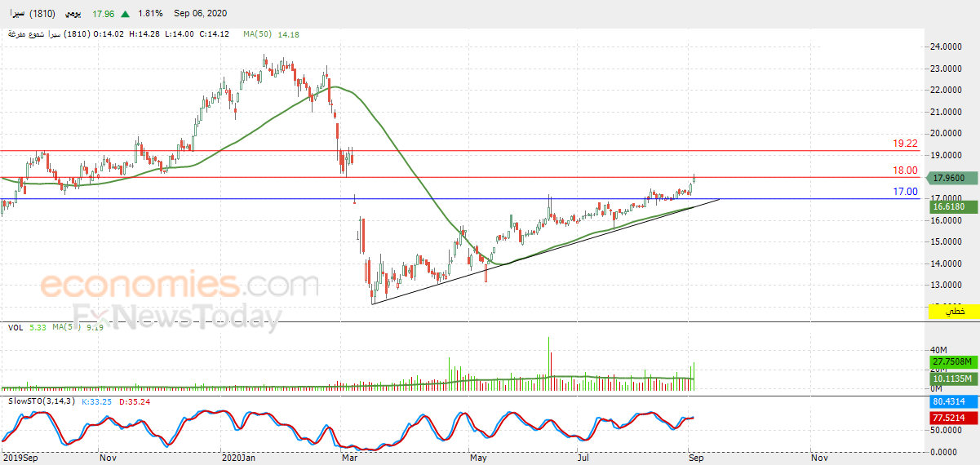The width and height of the screenshot is (980, 465).
Task: Click the Sep date axis marker
Action: tap(696, 458)
